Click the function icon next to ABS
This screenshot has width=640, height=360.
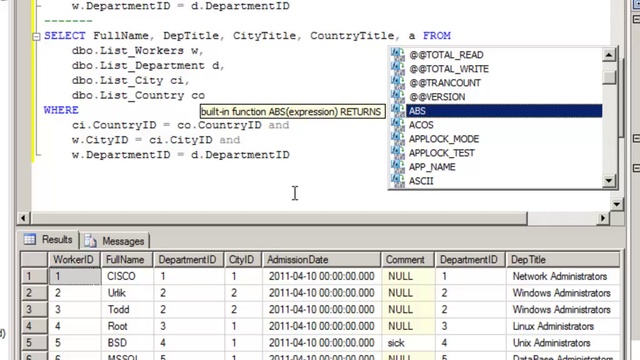[398, 111]
